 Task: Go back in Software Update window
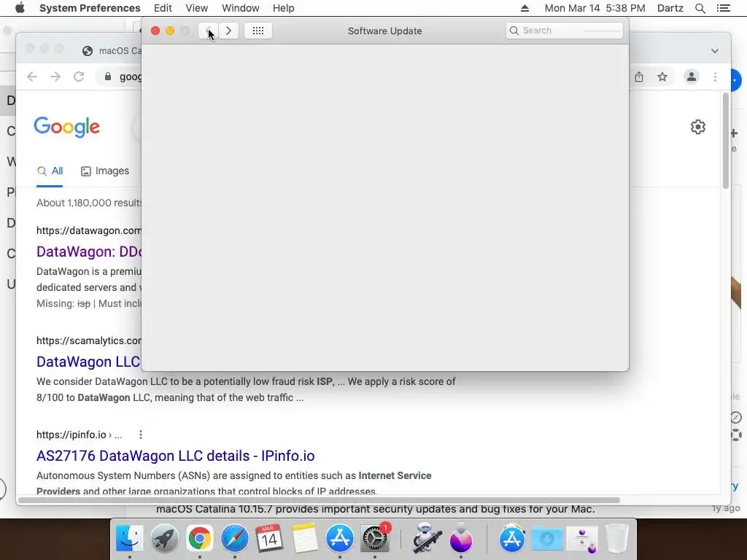pyautogui.click(x=208, y=31)
